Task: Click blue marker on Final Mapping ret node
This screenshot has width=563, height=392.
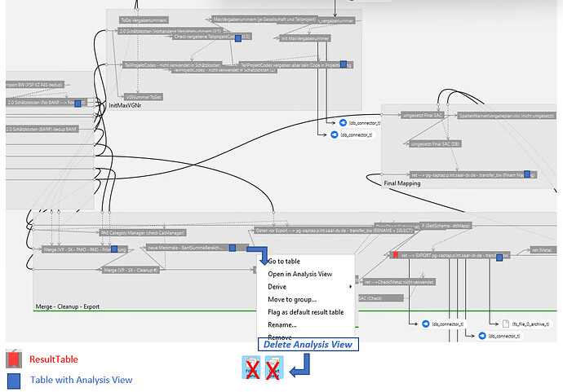Action: 528,174
